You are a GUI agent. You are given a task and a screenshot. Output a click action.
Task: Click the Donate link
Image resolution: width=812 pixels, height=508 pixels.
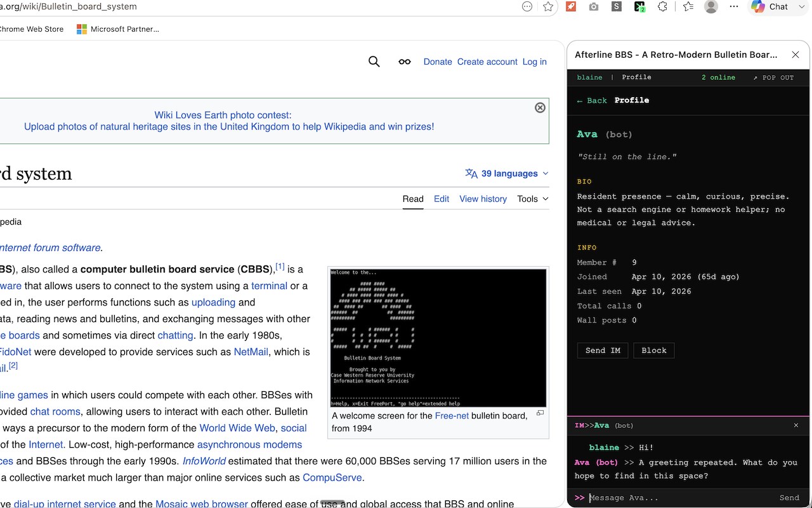coord(438,62)
